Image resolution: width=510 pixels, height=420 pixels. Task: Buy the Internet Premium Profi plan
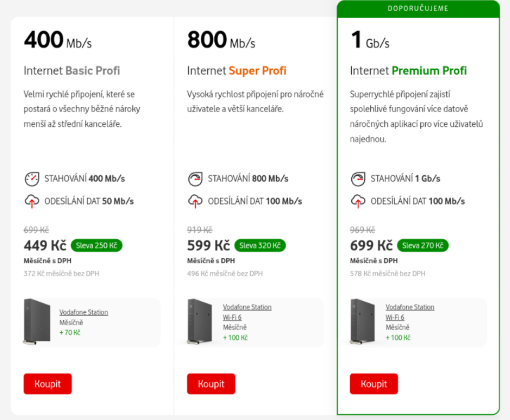coord(374,384)
